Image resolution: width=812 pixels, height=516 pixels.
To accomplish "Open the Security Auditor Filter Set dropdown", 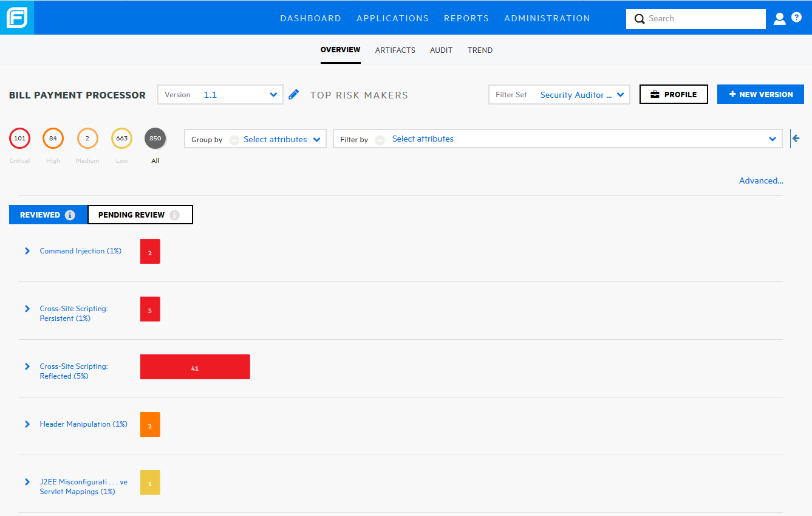I will click(620, 94).
